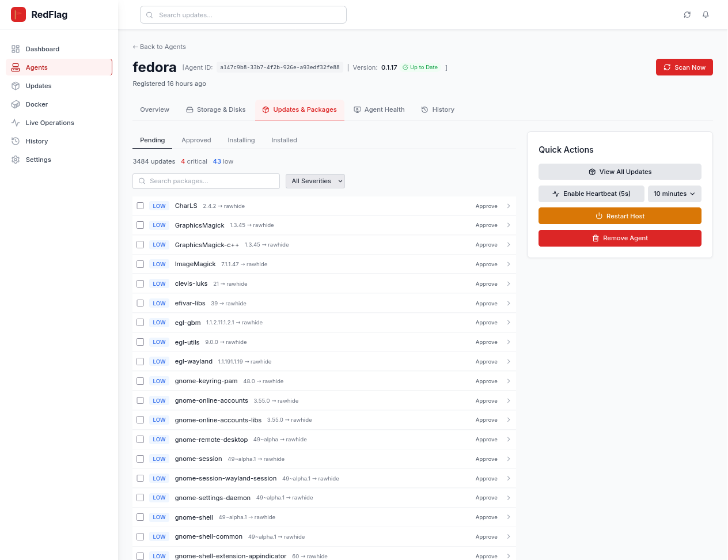This screenshot has height=560, width=728.
Task: Click the Settings gear icon in sidebar
Action: [16, 160]
